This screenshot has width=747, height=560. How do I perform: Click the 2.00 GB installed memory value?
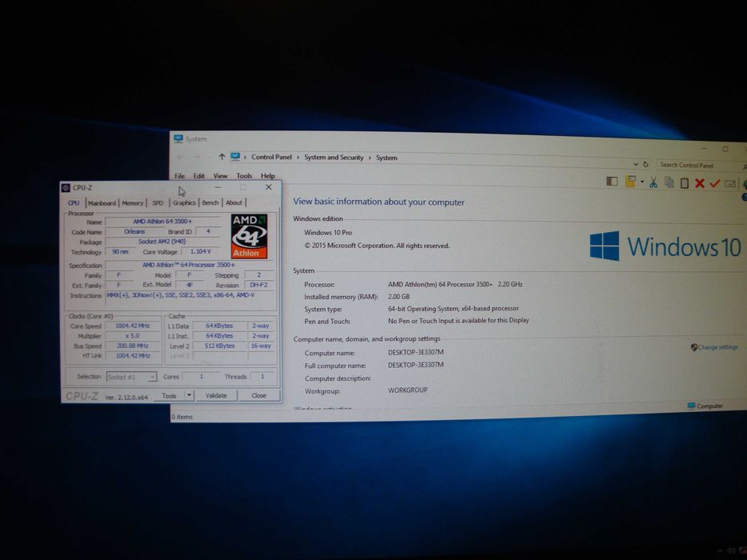coord(399,296)
